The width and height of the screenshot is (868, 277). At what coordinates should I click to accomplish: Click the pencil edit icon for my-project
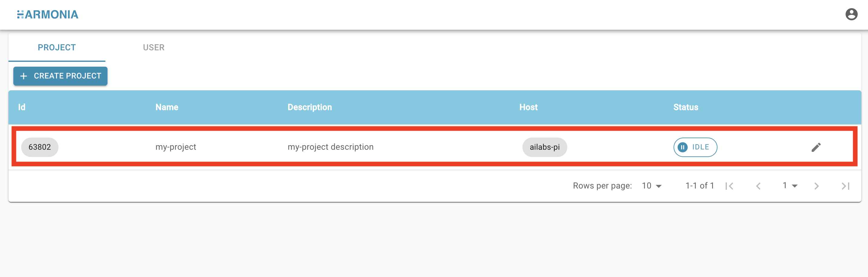click(x=816, y=147)
